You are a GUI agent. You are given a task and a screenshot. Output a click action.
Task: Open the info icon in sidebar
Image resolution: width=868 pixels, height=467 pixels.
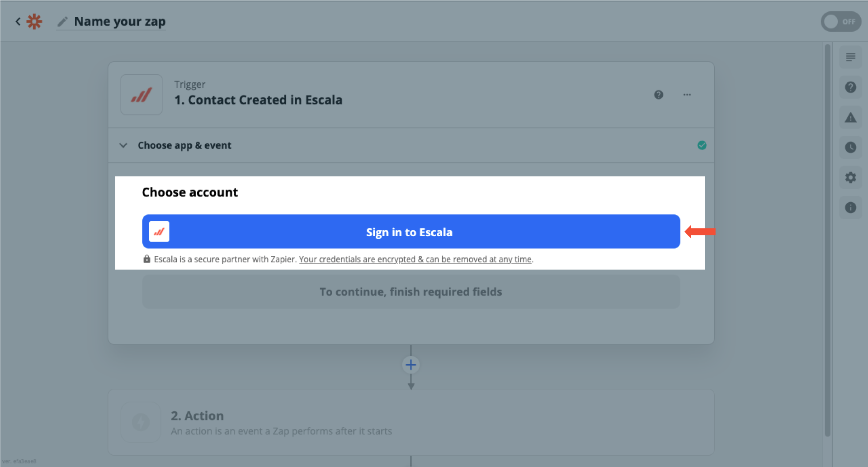pyautogui.click(x=850, y=207)
